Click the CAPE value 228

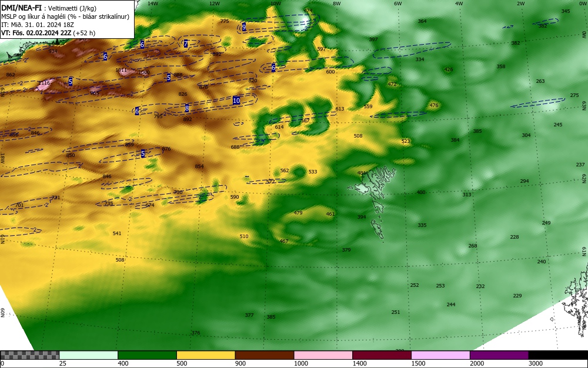coord(514,237)
